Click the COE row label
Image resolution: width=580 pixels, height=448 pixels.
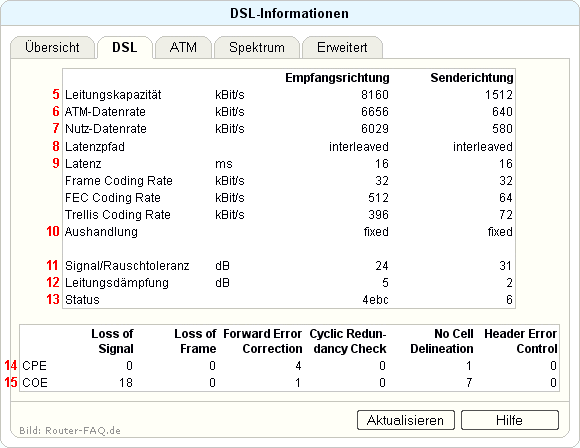click(x=35, y=383)
